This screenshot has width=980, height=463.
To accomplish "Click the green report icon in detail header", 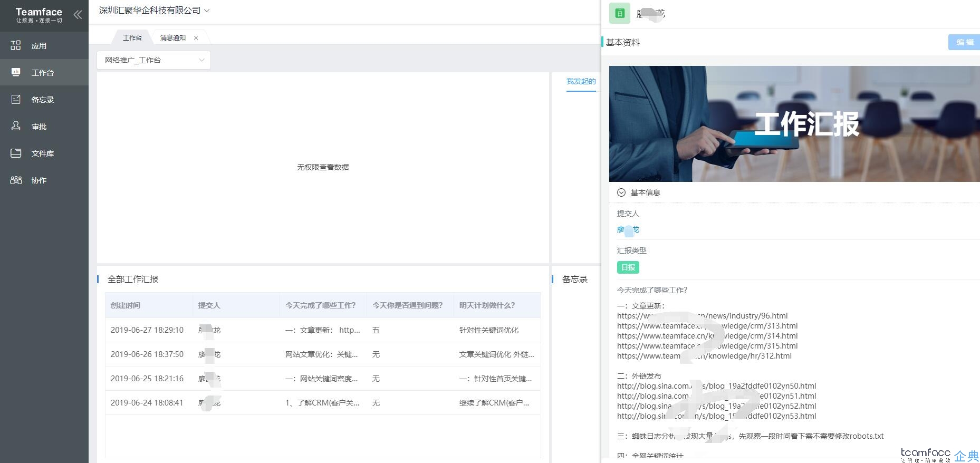I will [x=620, y=13].
